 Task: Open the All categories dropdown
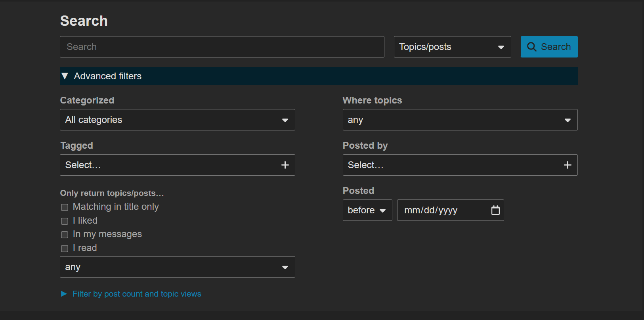pos(177,120)
